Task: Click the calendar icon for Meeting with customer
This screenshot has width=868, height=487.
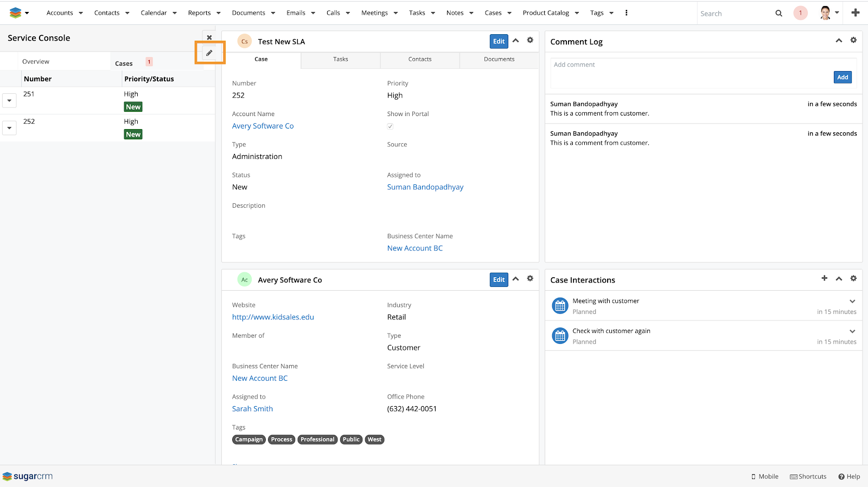Action: (x=560, y=306)
